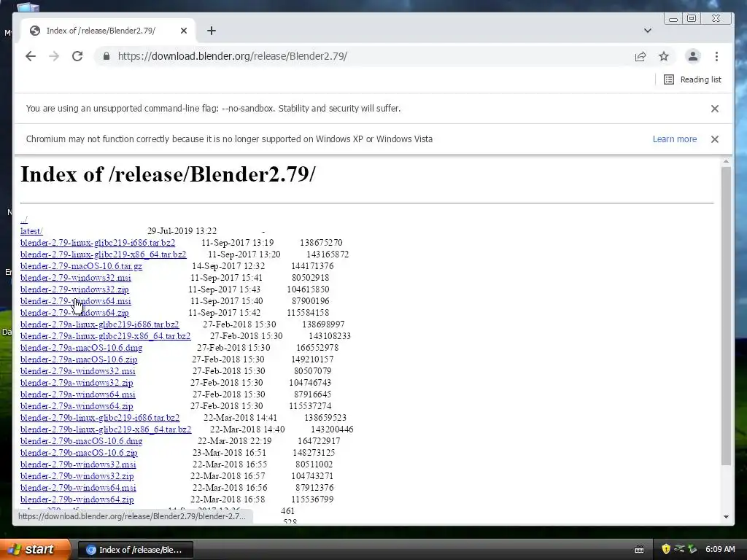Open the Windows start menu

pyautogui.click(x=35, y=550)
